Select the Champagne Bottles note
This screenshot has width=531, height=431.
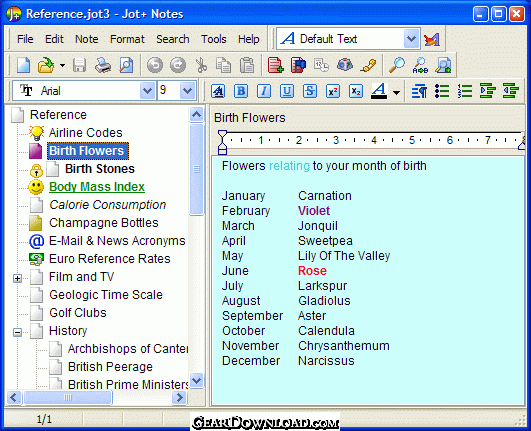[x=104, y=222]
